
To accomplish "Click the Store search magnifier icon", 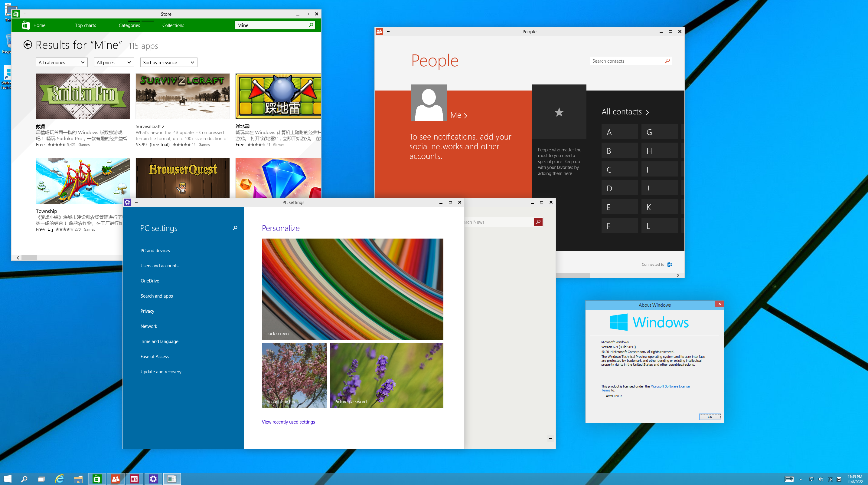I will point(311,25).
